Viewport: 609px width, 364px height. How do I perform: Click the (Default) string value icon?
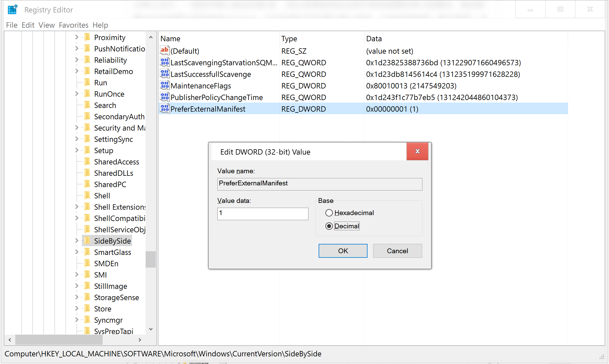point(165,51)
